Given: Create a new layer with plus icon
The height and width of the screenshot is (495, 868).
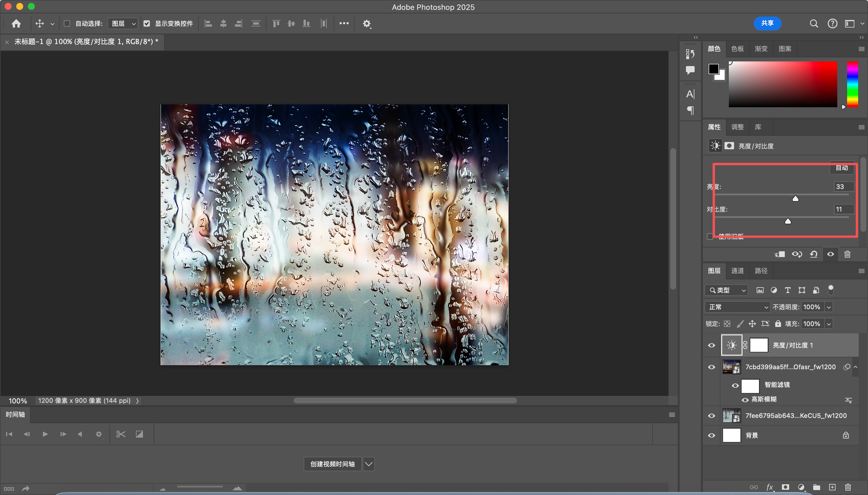Looking at the screenshot, I should click(832, 487).
